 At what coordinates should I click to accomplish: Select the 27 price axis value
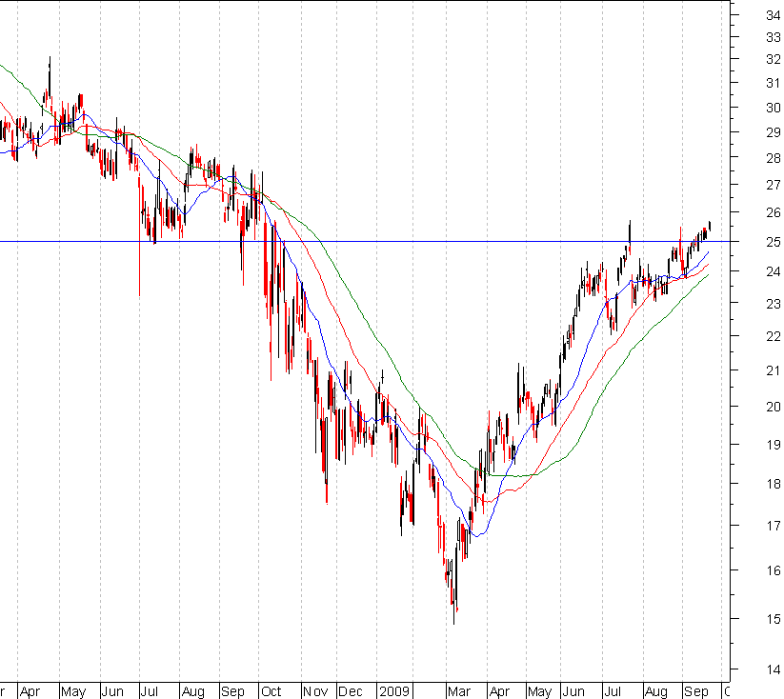pos(773,185)
